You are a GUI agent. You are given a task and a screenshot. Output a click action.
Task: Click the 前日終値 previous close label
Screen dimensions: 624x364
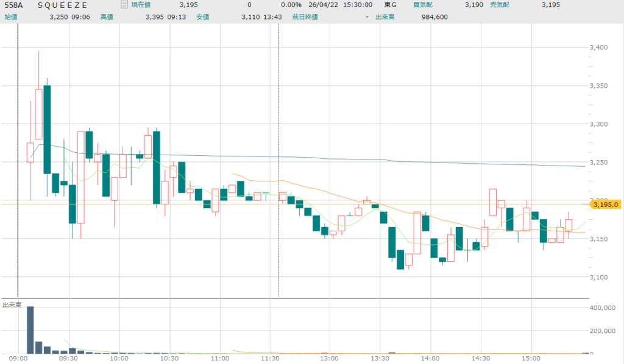pos(305,17)
